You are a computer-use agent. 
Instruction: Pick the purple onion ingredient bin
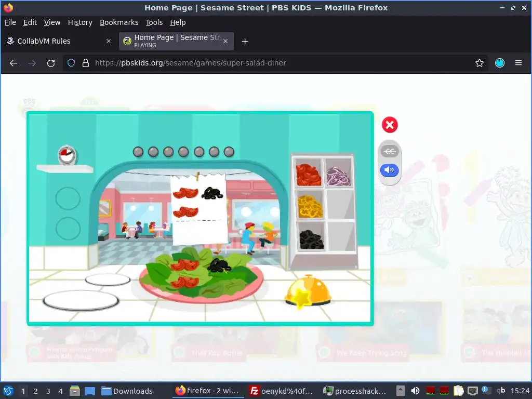(x=338, y=172)
